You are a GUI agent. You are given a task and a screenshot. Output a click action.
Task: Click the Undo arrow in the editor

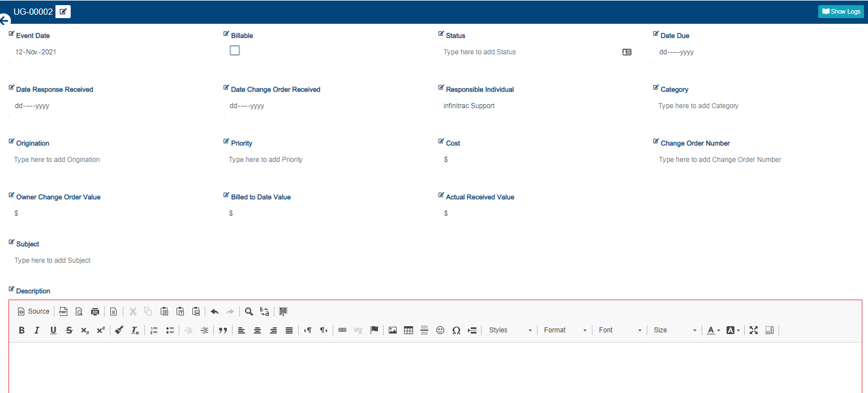(x=214, y=311)
